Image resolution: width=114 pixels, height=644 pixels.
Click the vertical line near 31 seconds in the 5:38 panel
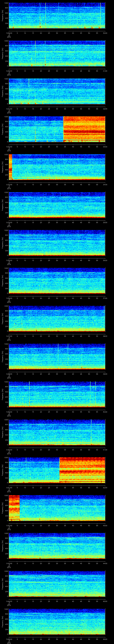[58, 353]
